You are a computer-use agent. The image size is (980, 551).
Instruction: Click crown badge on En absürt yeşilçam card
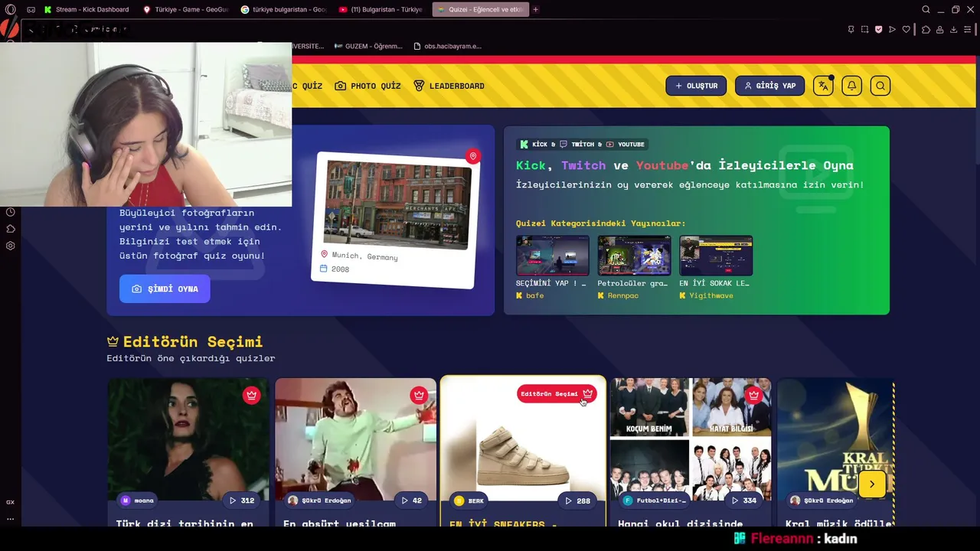(x=418, y=395)
